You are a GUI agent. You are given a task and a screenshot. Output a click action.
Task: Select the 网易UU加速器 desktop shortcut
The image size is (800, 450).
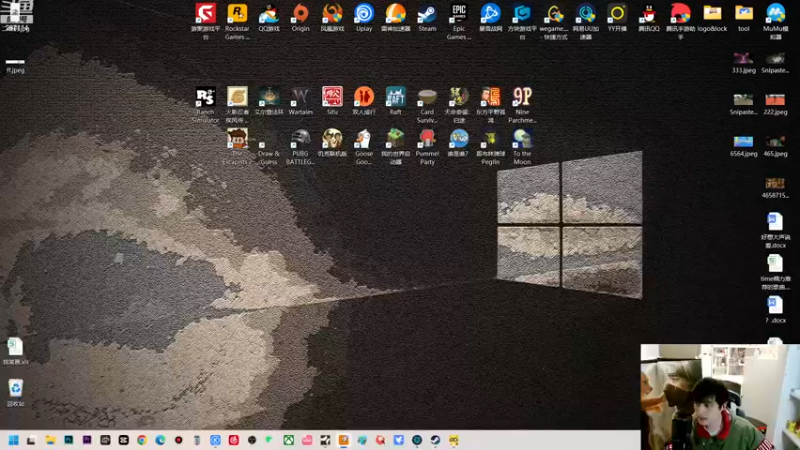586,21
